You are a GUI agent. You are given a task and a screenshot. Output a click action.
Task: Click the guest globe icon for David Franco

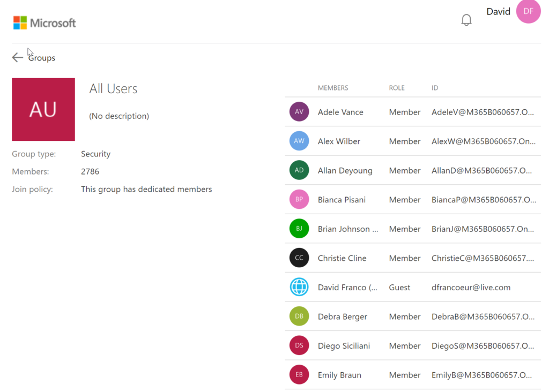click(299, 287)
